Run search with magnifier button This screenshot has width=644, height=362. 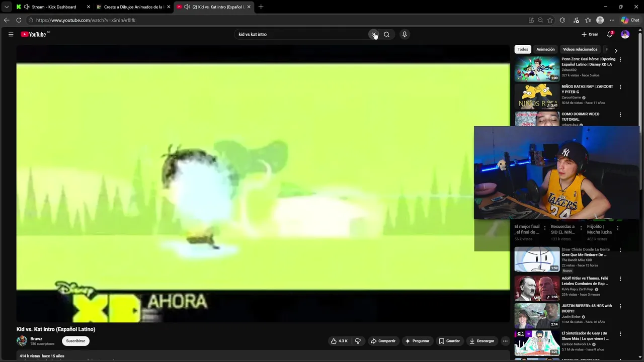386,34
